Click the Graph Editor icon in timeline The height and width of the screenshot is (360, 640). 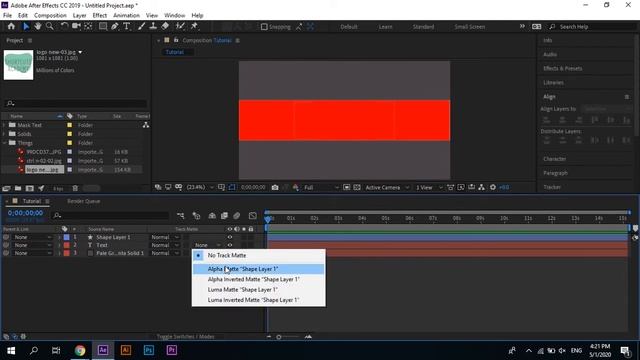pos(253,216)
